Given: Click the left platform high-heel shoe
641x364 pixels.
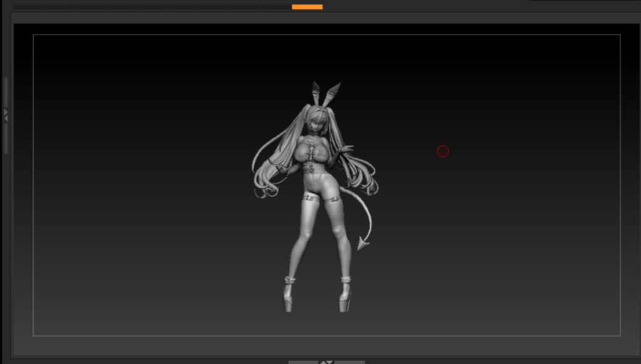Looking at the screenshot, I should tap(289, 296).
